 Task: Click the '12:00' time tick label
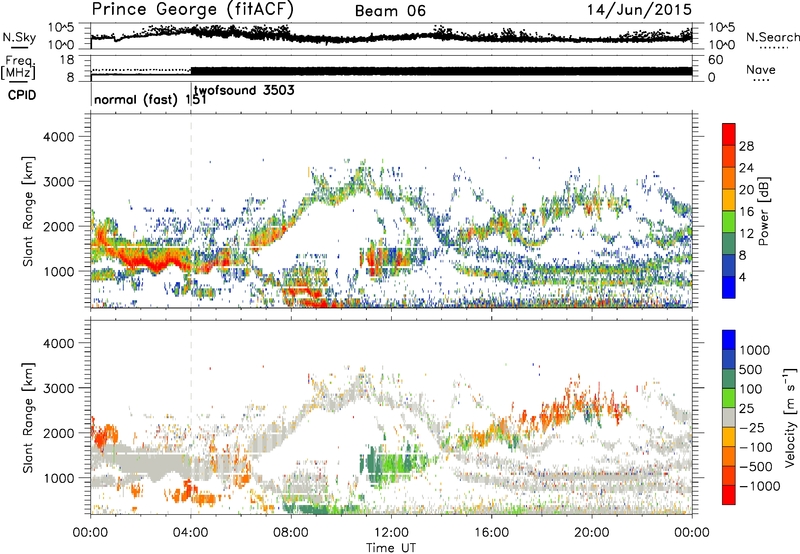coord(391,533)
